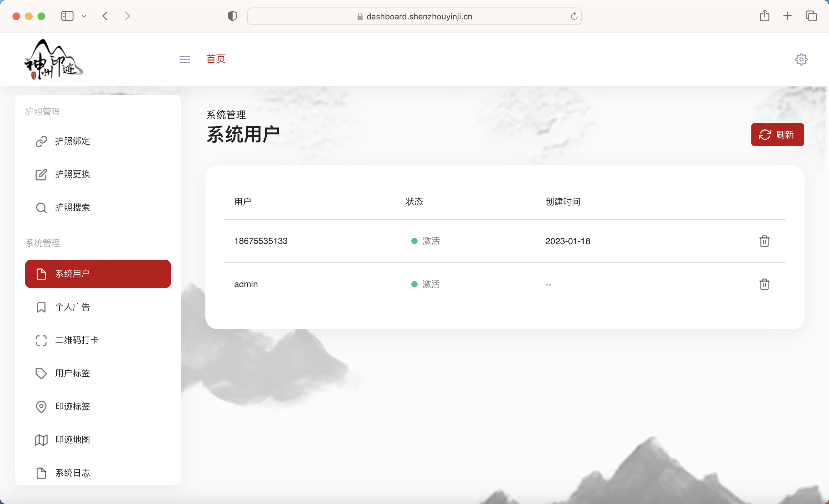Select the 首页 navigation tab
This screenshot has width=829, height=504.
pyautogui.click(x=216, y=59)
